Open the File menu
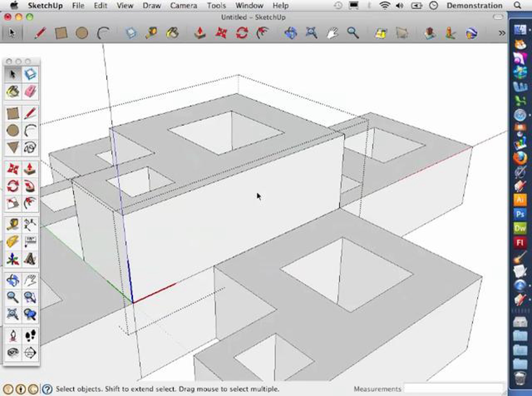Image resolution: width=532 pixels, height=396 pixels. tap(78, 6)
